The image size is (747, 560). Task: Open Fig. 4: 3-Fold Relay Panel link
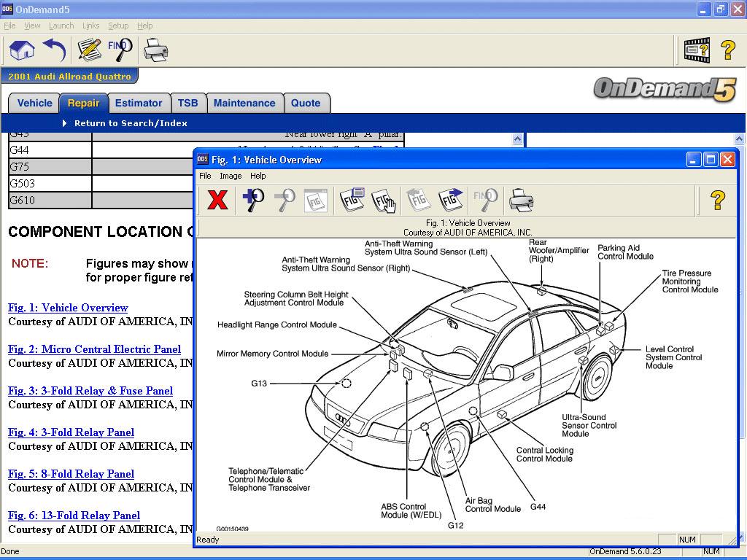[x=71, y=432]
